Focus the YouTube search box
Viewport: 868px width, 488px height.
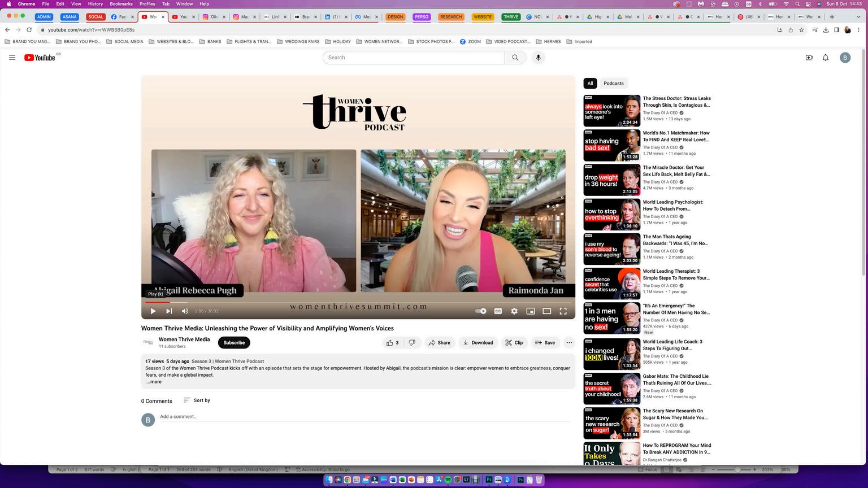coord(414,58)
